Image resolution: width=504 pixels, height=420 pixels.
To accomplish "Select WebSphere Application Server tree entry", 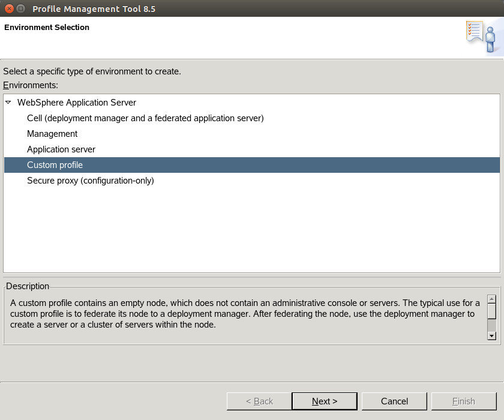I will coord(77,103).
